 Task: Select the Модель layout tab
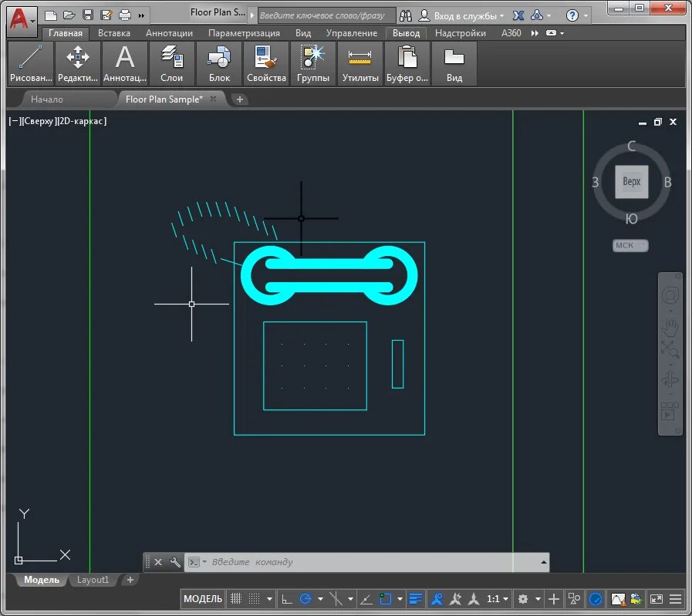point(42,580)
